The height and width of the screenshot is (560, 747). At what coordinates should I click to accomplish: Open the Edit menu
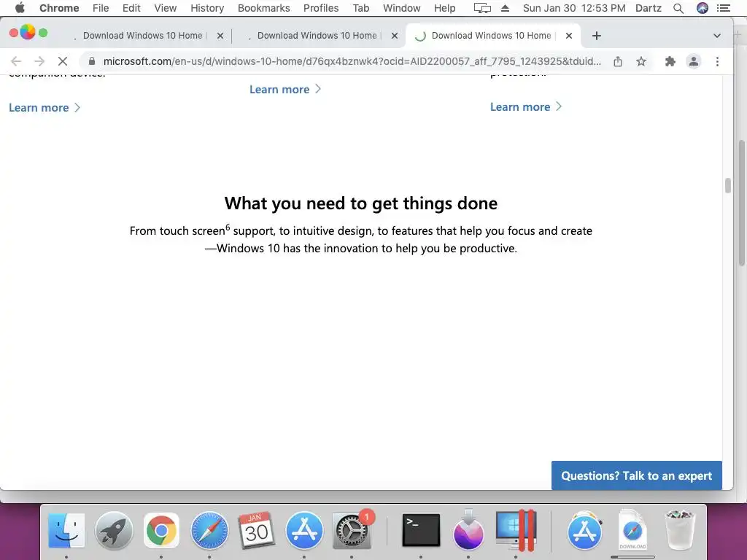[x=131, y=8]
